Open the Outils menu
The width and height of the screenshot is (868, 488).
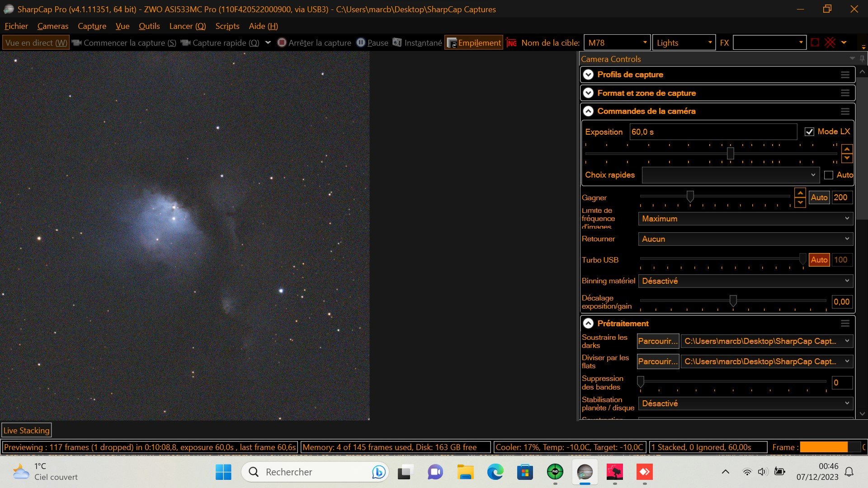149,26
